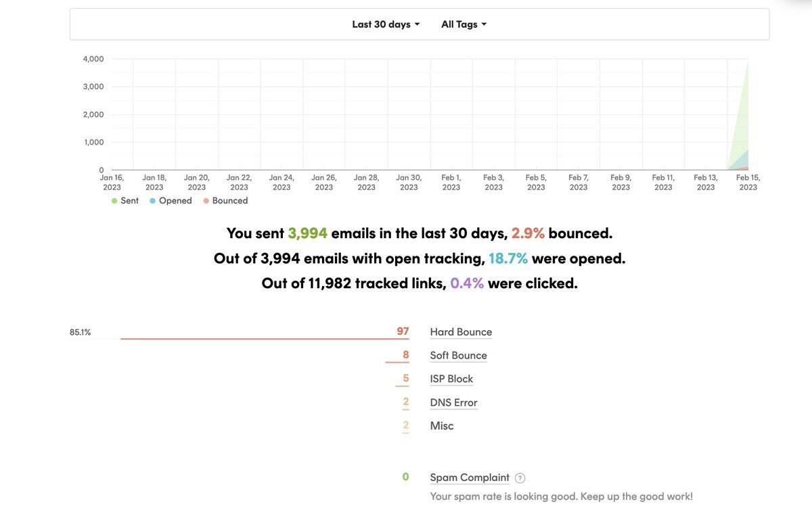Toggle the Opened series in the chart legend
812x531 pixels.
click(171, 201)
